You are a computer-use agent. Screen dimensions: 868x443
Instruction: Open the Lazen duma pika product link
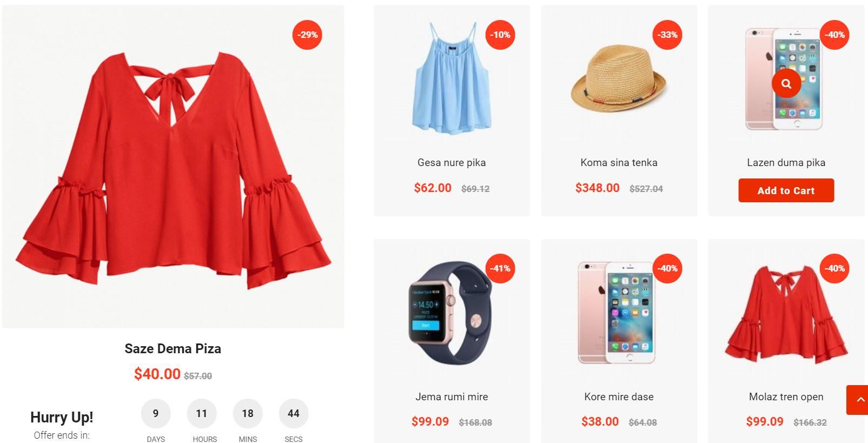coord(786,162)
